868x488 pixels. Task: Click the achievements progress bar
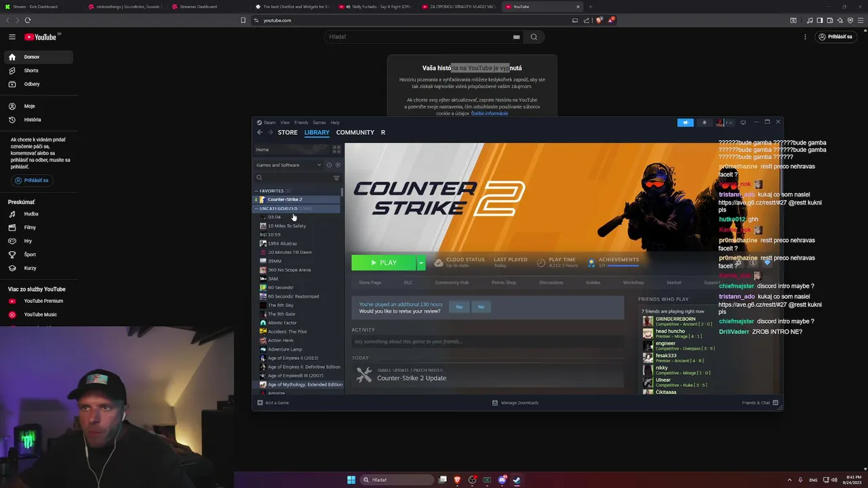(x=623, y=266)
